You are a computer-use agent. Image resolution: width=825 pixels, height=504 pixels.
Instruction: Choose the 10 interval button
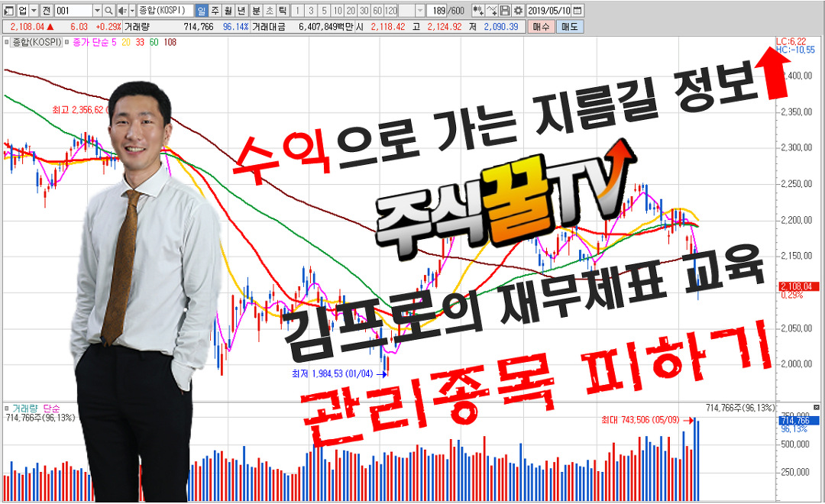[338, 11]
